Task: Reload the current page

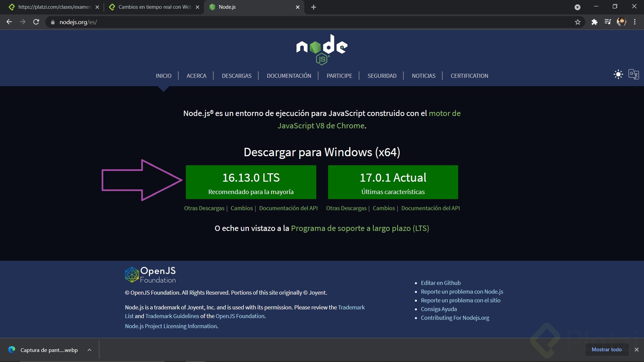Action: pos(36,22)
